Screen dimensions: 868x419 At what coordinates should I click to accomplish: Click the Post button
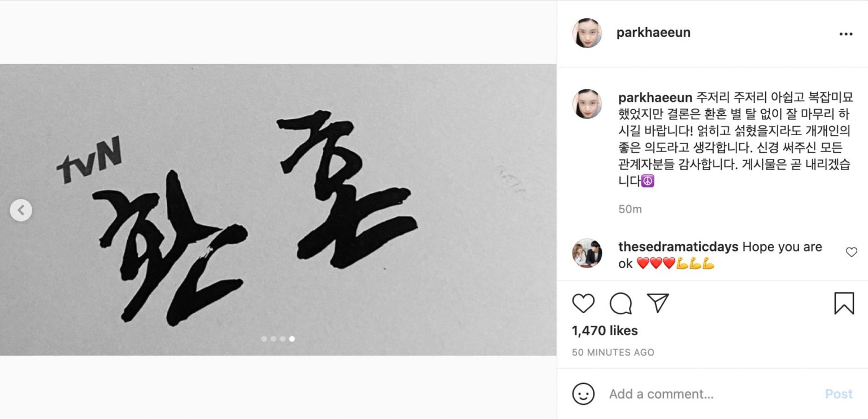[x=839, y=394]
